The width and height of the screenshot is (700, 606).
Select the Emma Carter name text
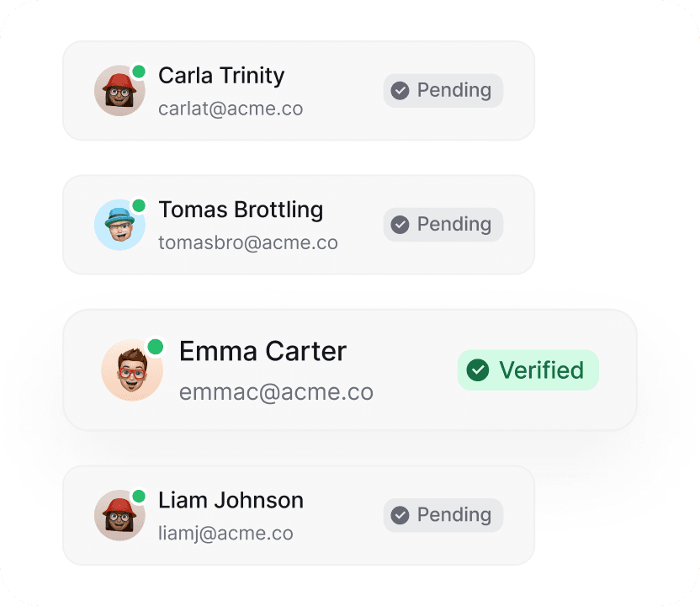[262, 351]
